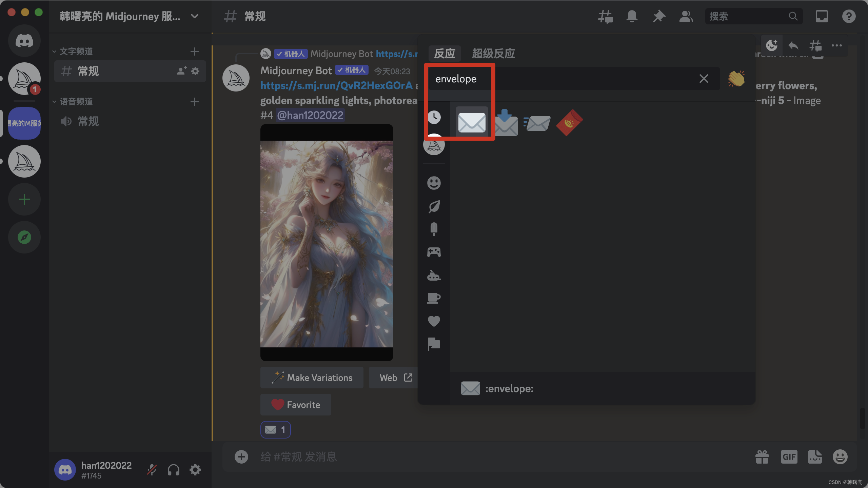The height and width of the screenshot is (488, 868).
Task: Click the search magnifier icon
Action: [x=793, y=16]
